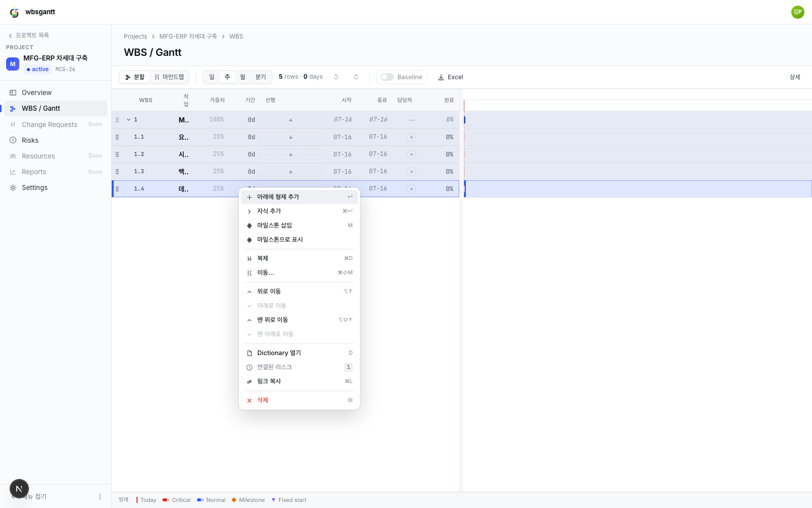The image size is (812, 508).
Task: Choose 이동... in context menu
Action: tap(299, 273)
